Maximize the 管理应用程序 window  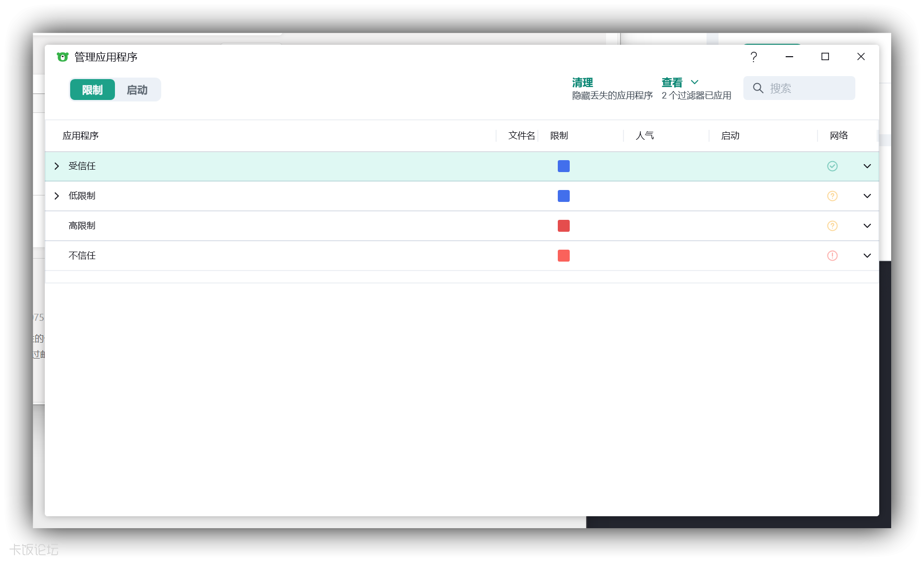pyautogui.click(x=825, y=57)
